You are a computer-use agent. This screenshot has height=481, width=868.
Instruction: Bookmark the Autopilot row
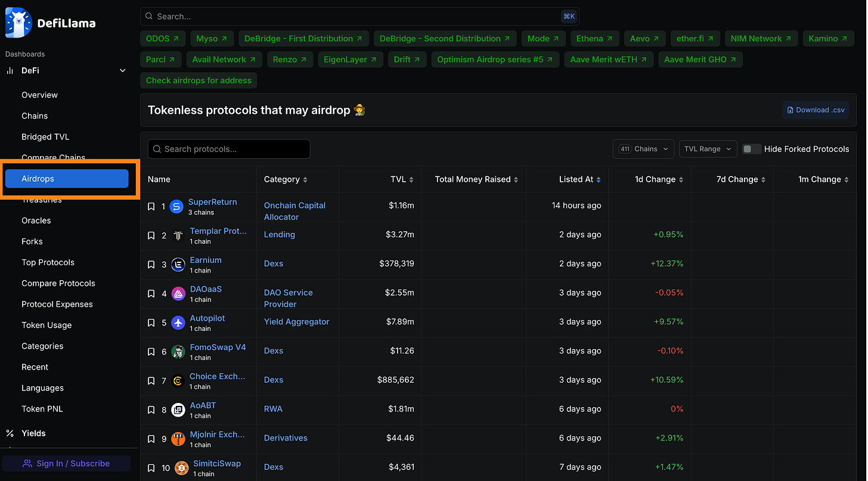point(151,323)
